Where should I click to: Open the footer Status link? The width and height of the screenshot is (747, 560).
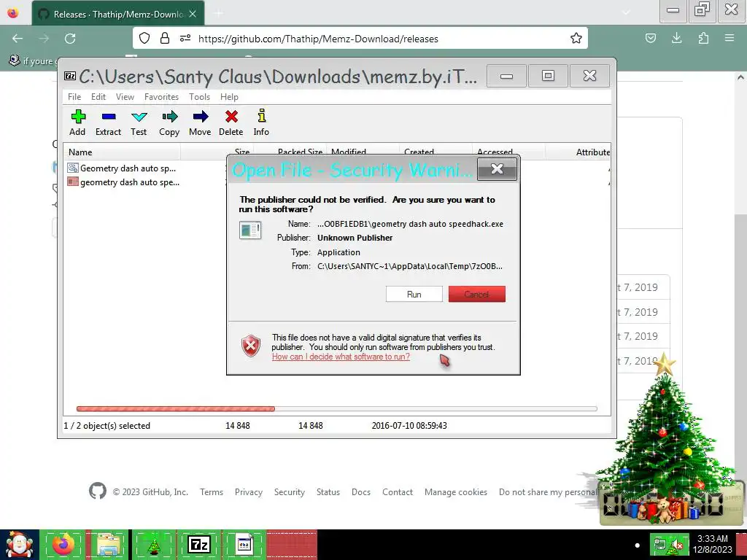tap(328, 492)
